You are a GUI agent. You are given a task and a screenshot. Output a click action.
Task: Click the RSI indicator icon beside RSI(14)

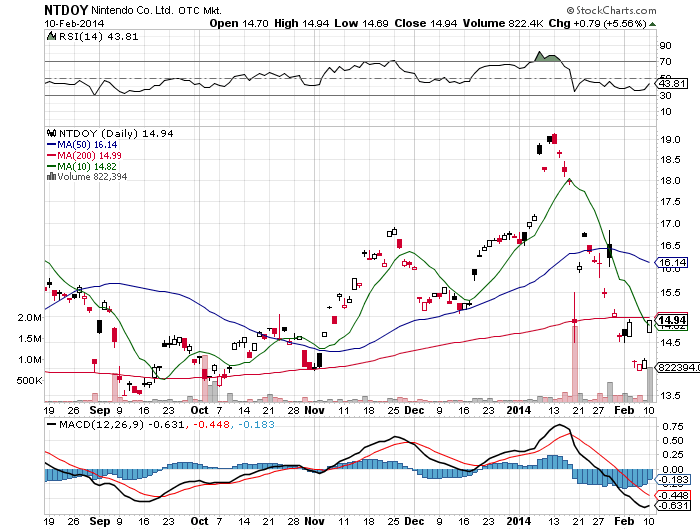point(51,36)
